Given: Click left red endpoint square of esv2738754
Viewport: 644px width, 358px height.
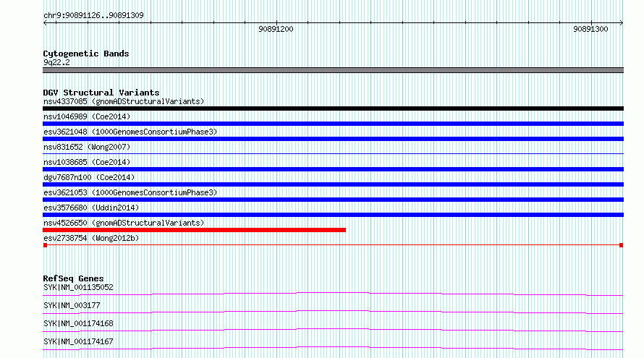Looking at the screenshot, I should tap(45, 245).
